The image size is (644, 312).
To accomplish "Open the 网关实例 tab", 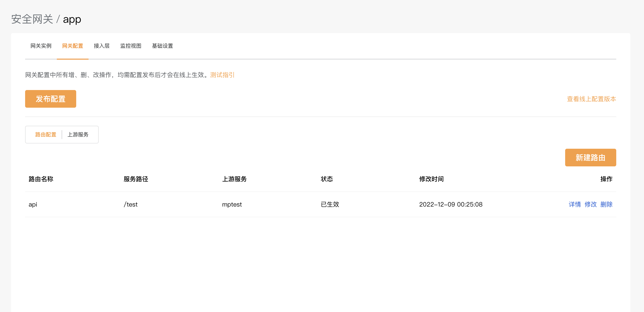I will pos(41,46).
